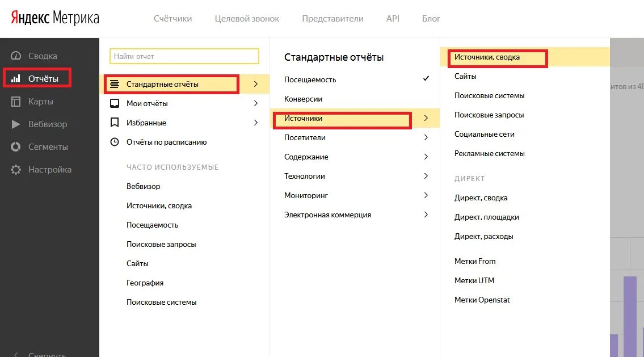
Task: Click the Найти отчет search field
Action: (x=184, y=56)
